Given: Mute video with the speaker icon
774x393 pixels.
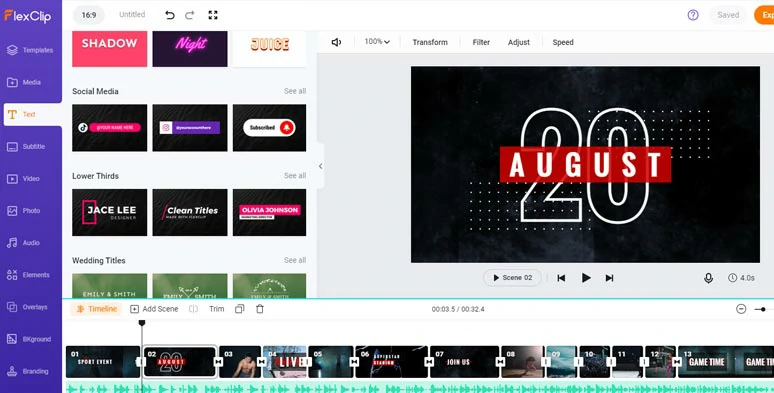Looking at the screenshot, I should (x=336, y=42).
